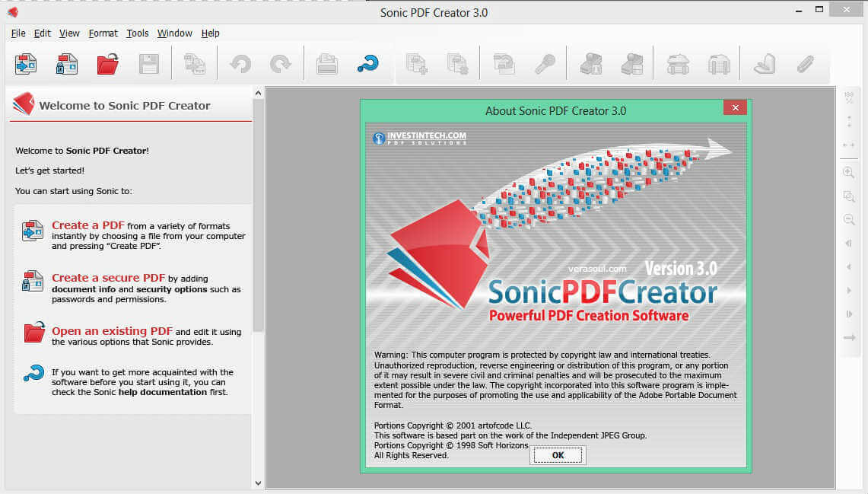Click the paperclip attachment toolbar icon
868x494 pixels.
[805, 64]
